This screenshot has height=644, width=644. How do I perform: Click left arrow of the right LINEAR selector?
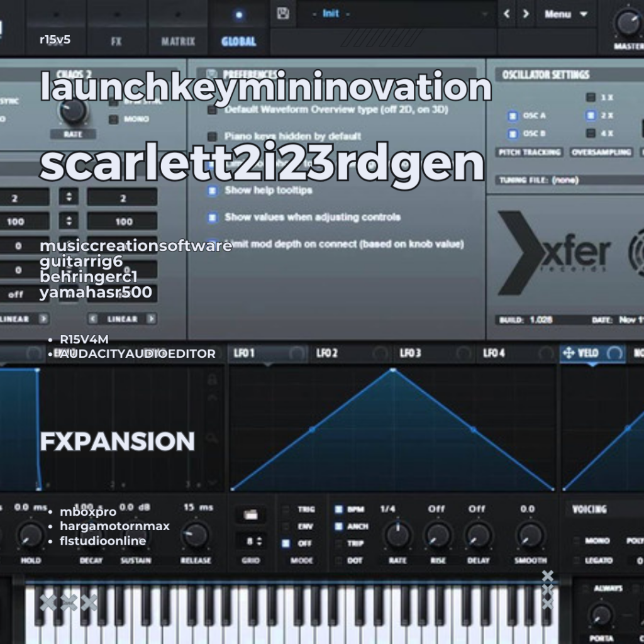[93, 319]
